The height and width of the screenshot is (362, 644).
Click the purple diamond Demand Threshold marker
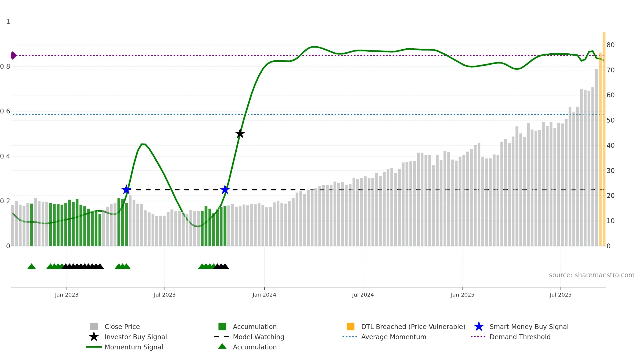(x=13, y=56)
